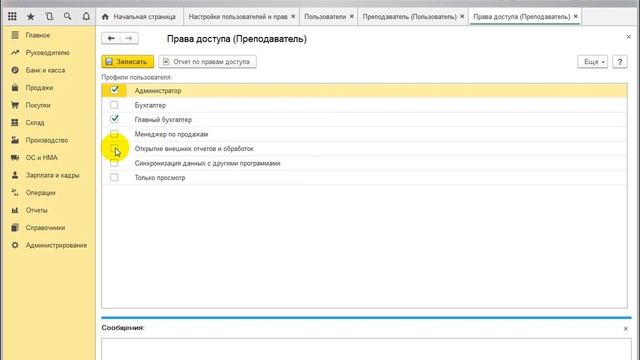Screen dimensions: 640x360
Task: Check the Только просмотр checkbox
Action: (114, 177)
